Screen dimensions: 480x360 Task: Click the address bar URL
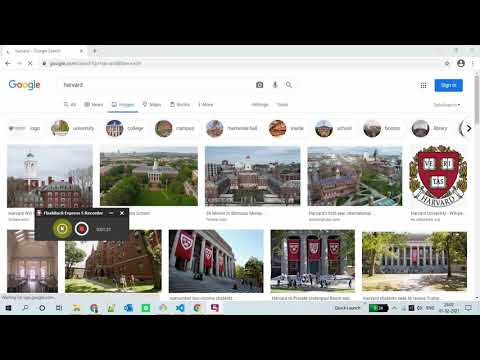95,63
